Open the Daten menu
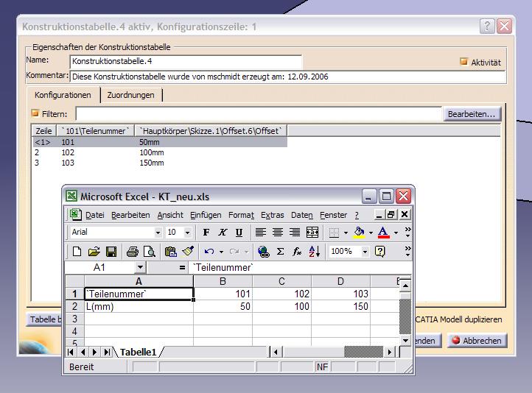 [x=302, y=215]
